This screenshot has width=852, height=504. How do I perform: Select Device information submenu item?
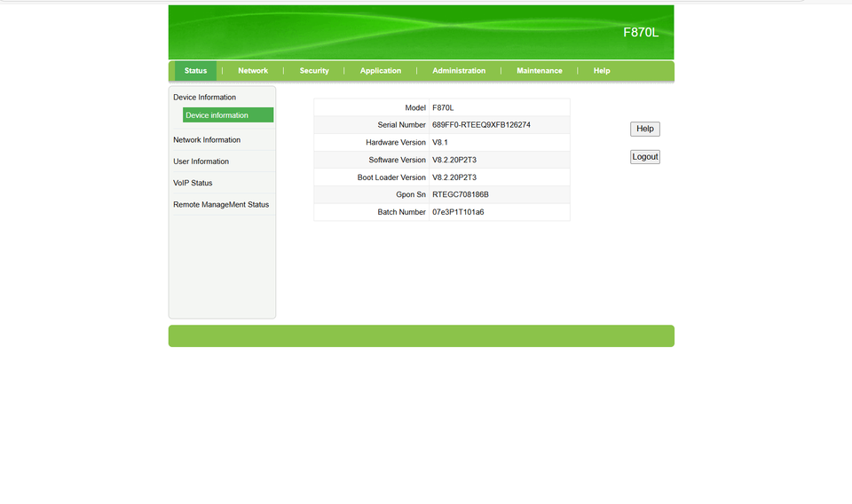tap(228, 115)
